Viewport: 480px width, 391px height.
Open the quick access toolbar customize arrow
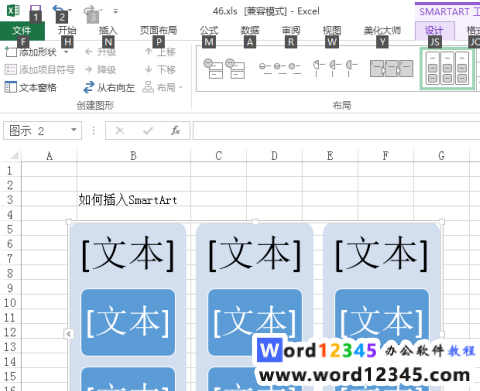(116, 11)
